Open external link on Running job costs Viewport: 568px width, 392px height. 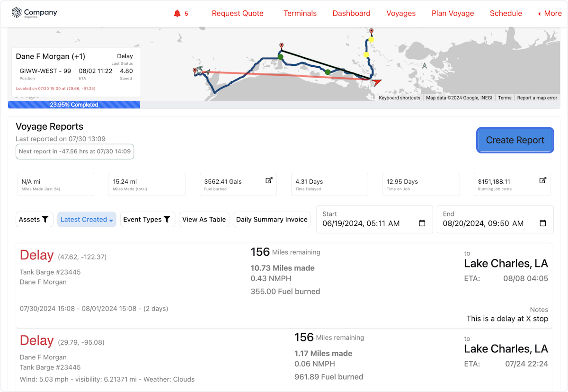[x=543, y=180]
